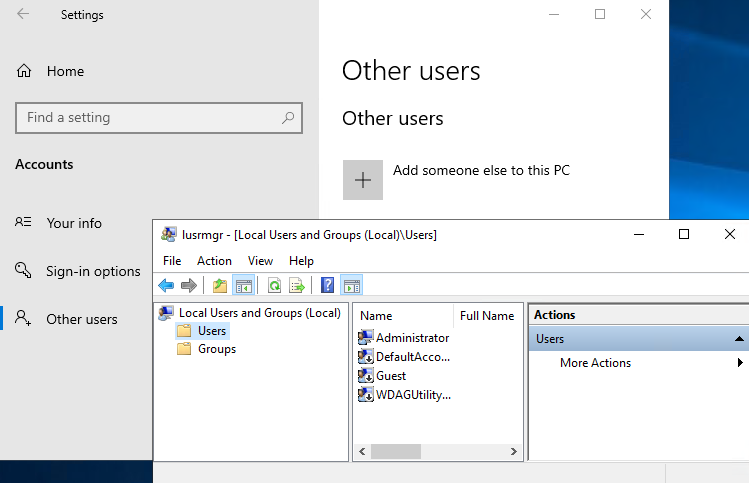Click the blue Back arrow in lusrmgr toolbar

coord(166,286)
